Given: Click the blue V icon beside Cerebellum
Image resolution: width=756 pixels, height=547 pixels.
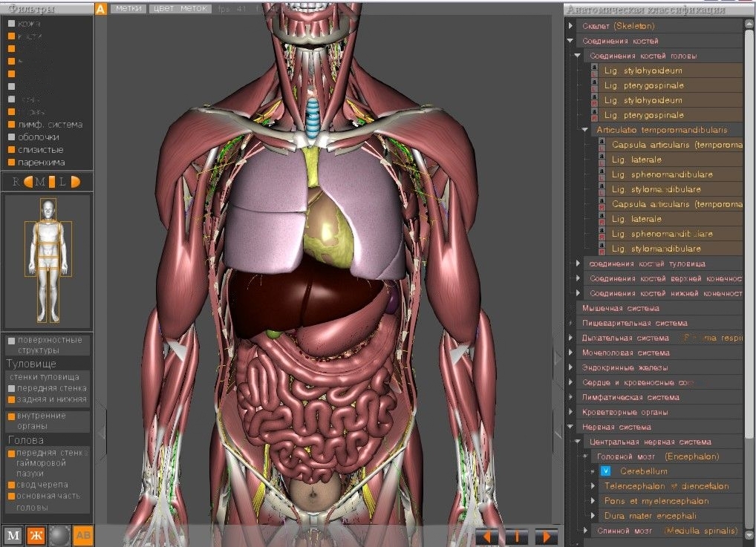Looking at the screenshot, I should (x=605, y=471).
